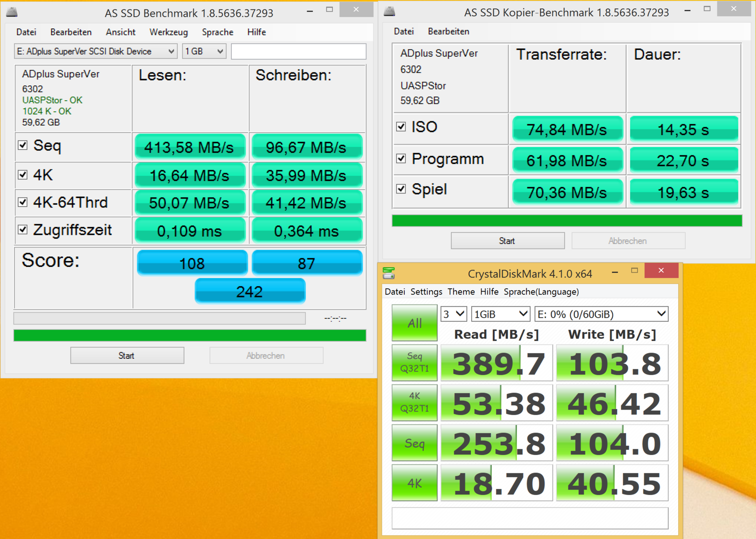
Task: Click the read score 108
Action: click(192, 263)
